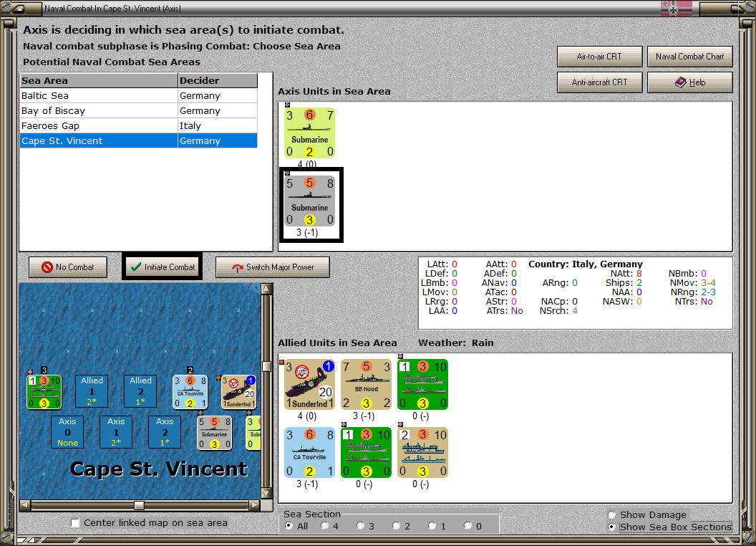756x546 pixels.
Task: Select sea section 4 radio button
Action: [x=325, y=526]
